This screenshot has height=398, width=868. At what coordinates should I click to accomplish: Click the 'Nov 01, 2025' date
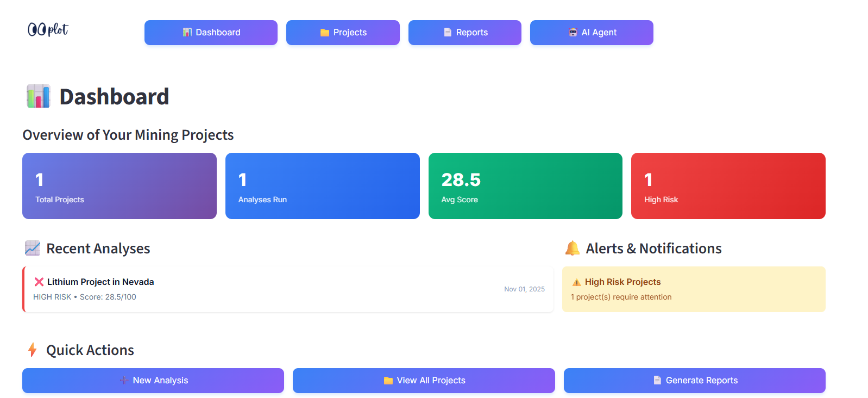524,289
